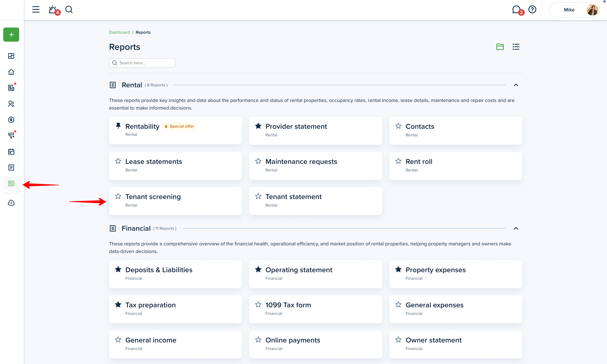This screenshot has height=364, width=607.
Task: Open the dashboard grid icon in sidebar
Action: pos(11,56)
